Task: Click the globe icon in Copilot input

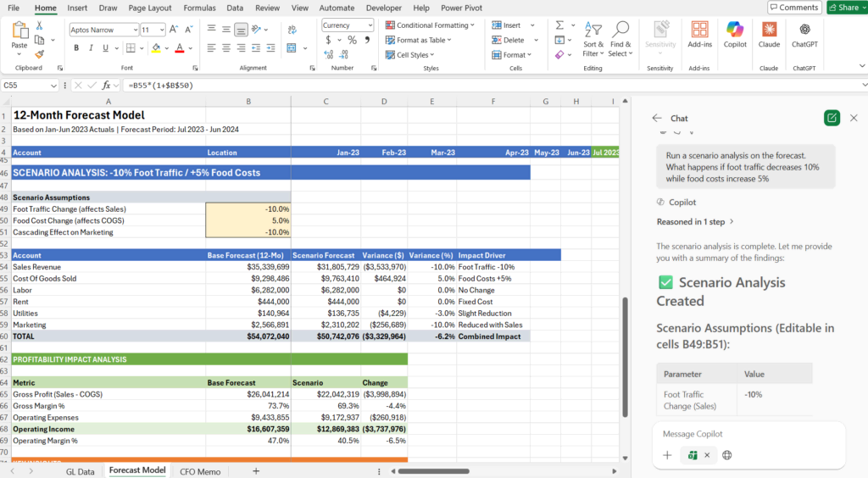Action: [726, 455]
